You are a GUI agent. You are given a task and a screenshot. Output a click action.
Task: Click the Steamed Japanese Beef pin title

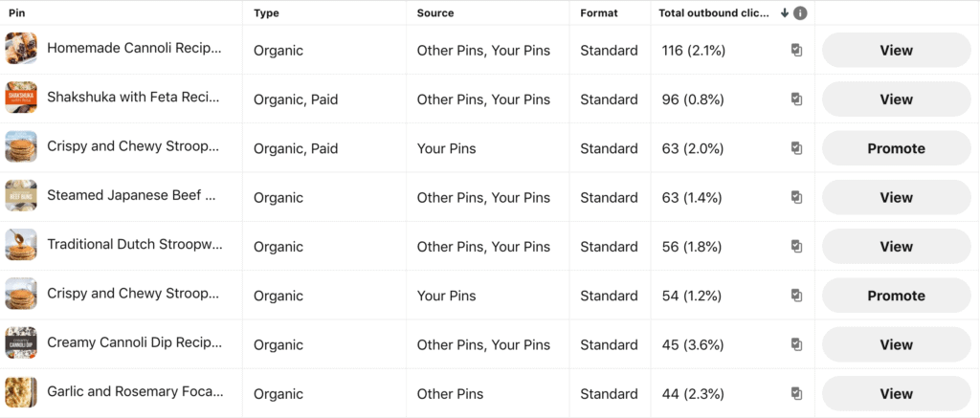tap(131, 195)
